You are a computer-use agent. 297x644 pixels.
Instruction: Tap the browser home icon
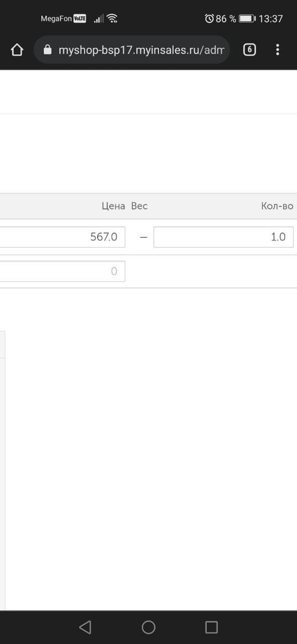tap(17, 50)
